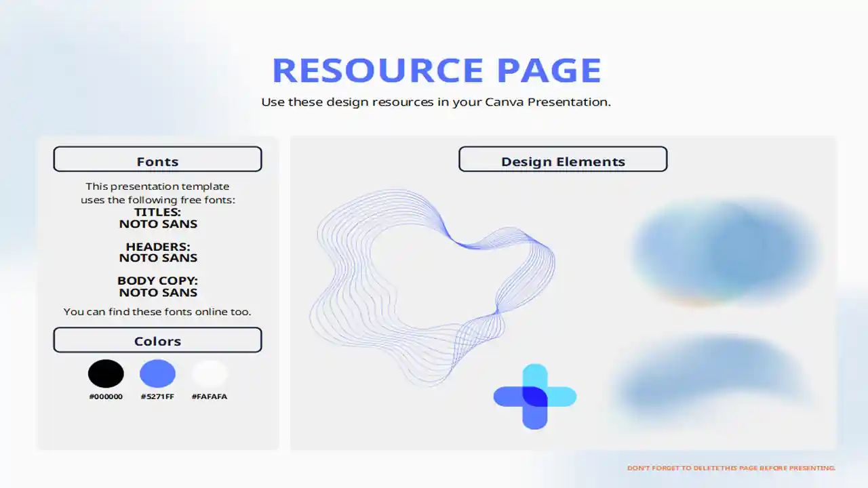
Task: Select the "Use these design resources" subtitle
Action: click(x=436, y=102)
